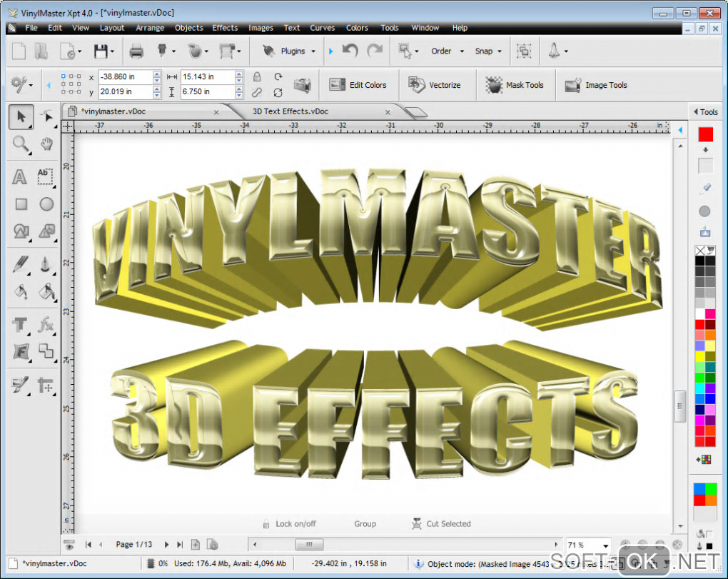Open the Effects menu

(x=225, y=28)
